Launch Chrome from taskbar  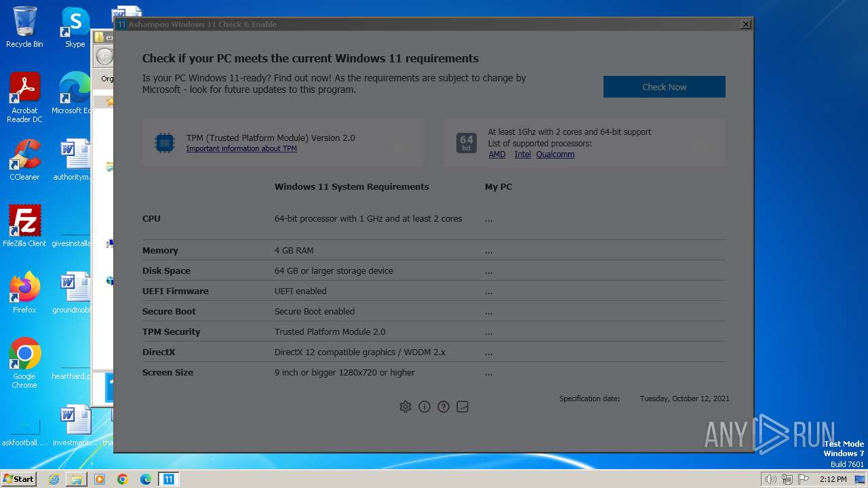coord(123,479)
